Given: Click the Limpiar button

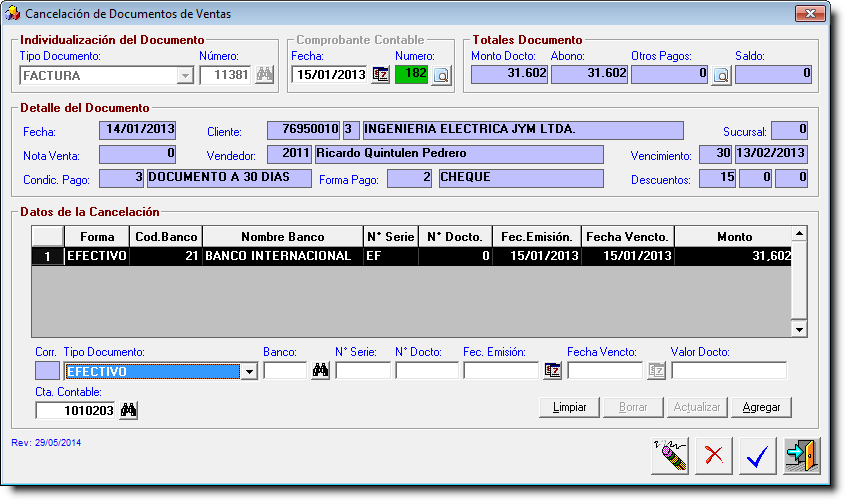Looking at the screenshot, I should pyautogui.click(x=569, y=407).
